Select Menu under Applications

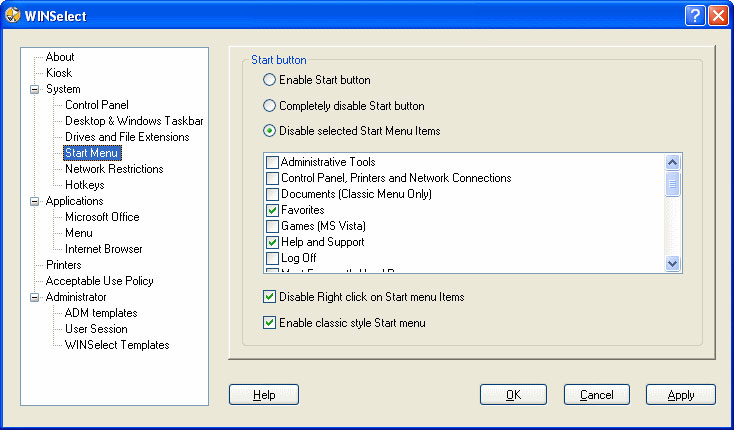tap(79, 233)
